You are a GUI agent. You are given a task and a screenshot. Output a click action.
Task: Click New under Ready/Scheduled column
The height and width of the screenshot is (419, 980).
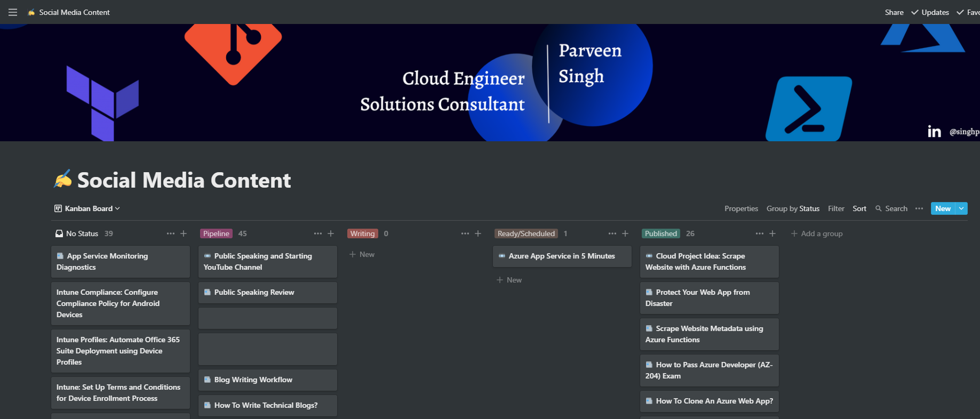509,280
